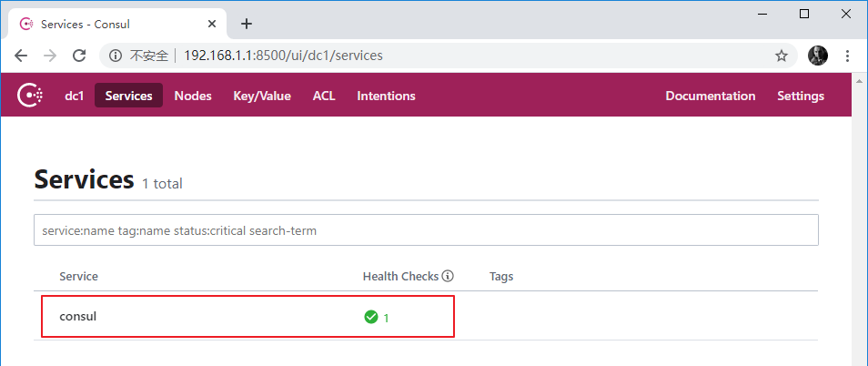868x366 pixels.
Task: Minimize the browser window
Action: pos(762,15)
